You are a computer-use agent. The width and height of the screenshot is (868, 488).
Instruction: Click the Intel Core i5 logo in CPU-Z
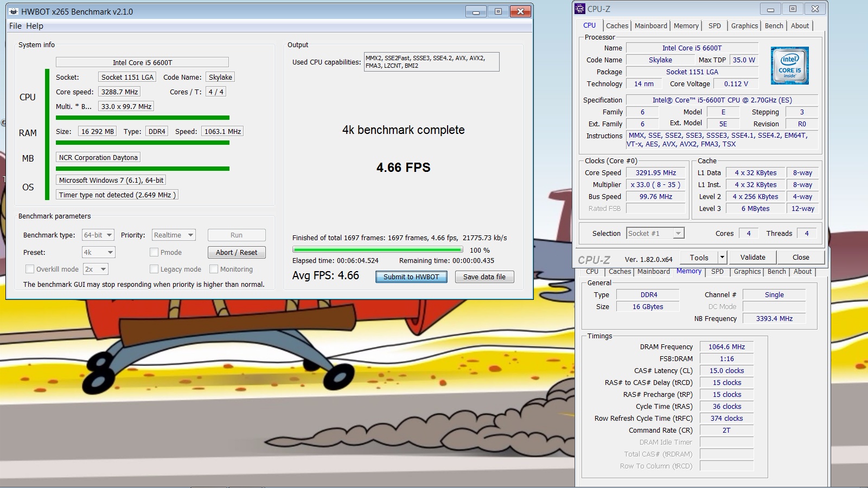point(790,66)
